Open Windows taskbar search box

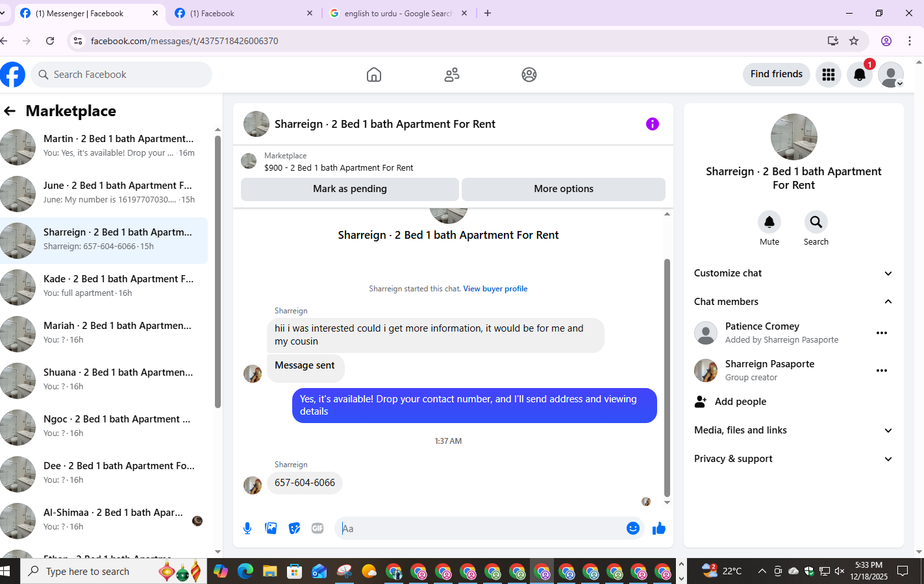tap(114, 571)
